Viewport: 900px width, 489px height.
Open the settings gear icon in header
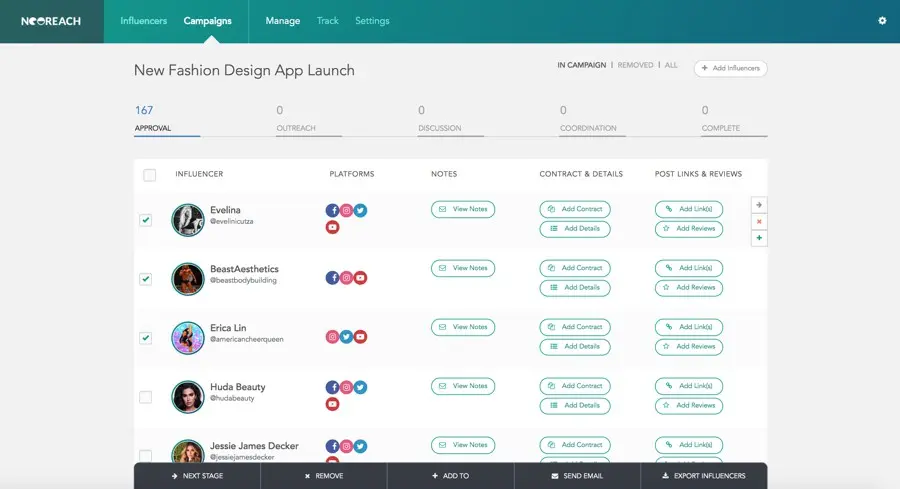coord(882,21)
